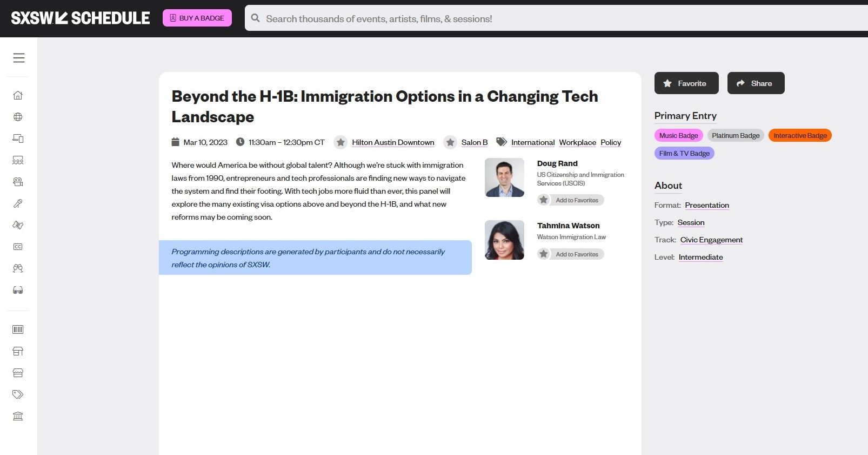
Task: Open the comedy masks icon in sidebar
Action: 18,225
